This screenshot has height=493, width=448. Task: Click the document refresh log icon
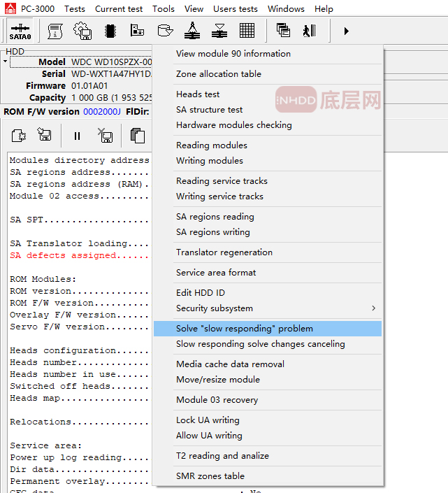19,136
